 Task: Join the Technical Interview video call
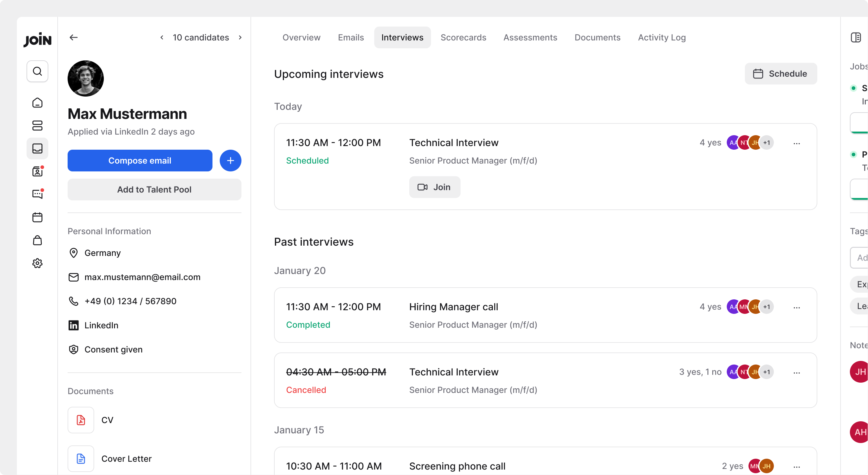click(x=434, y=187)
